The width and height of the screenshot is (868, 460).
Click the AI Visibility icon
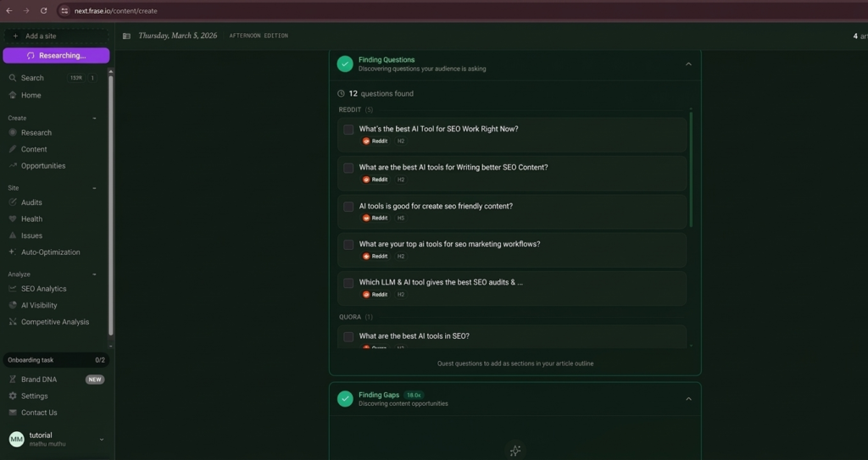click(13, 306)
